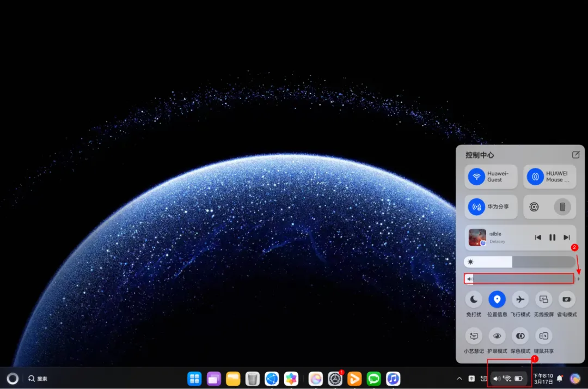Click the 搜索 search box on taskbar
The height and width of the screenshot is (389, 588).
(x=38, y=379)
